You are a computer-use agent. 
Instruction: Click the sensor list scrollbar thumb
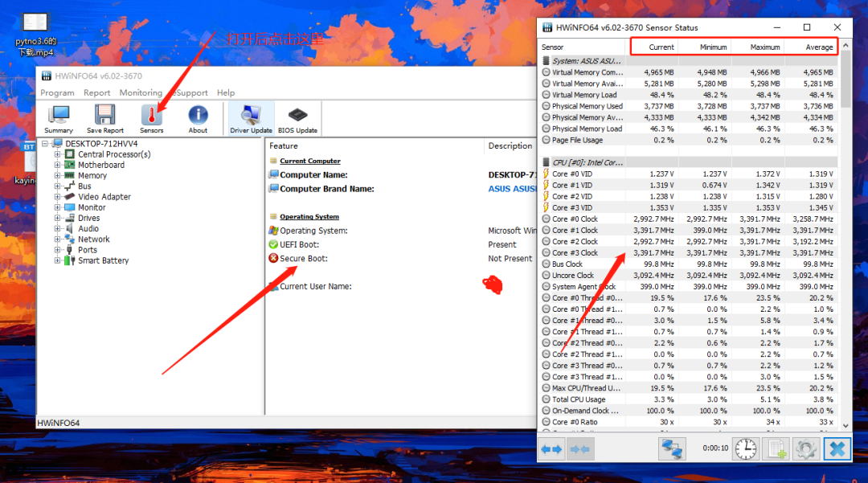pyautogui.click(x=845, y=79)
